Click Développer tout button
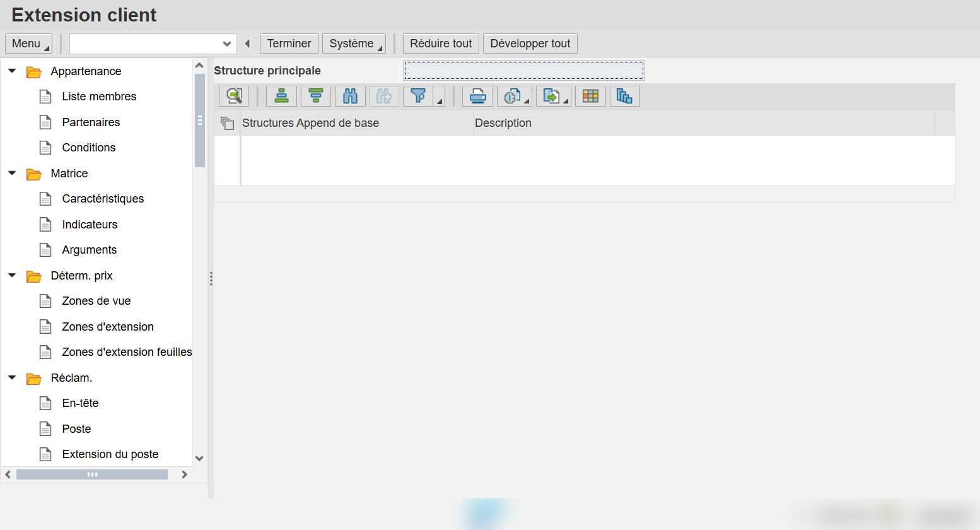 [530, 44]
